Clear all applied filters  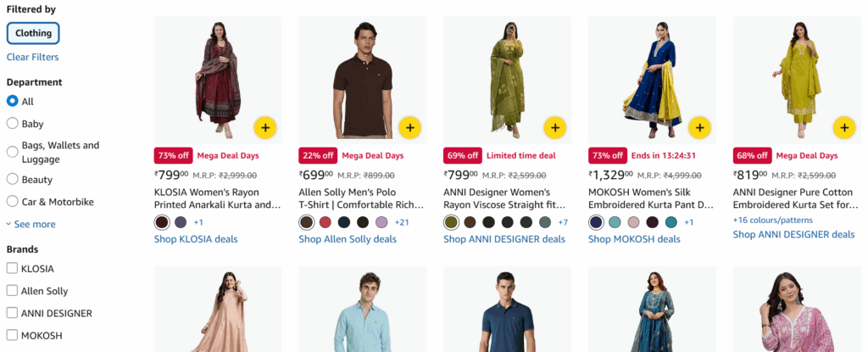tap(32, 57)
